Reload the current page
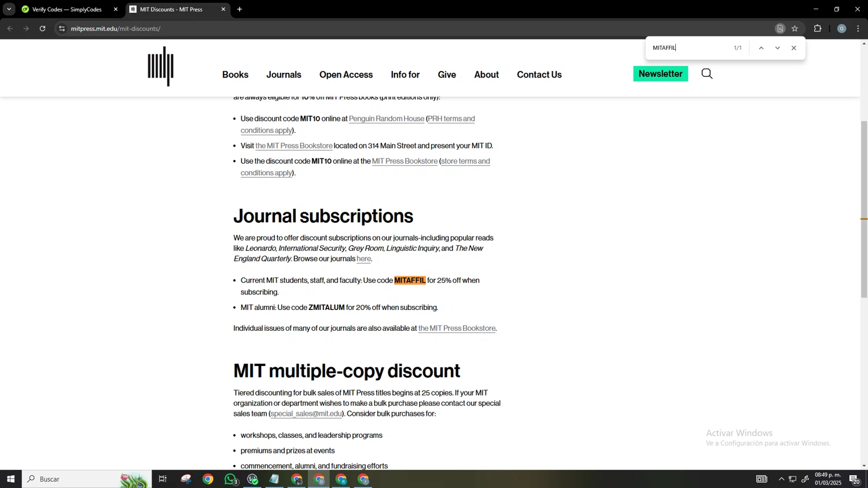868x488 pixels. pos(42,28)
